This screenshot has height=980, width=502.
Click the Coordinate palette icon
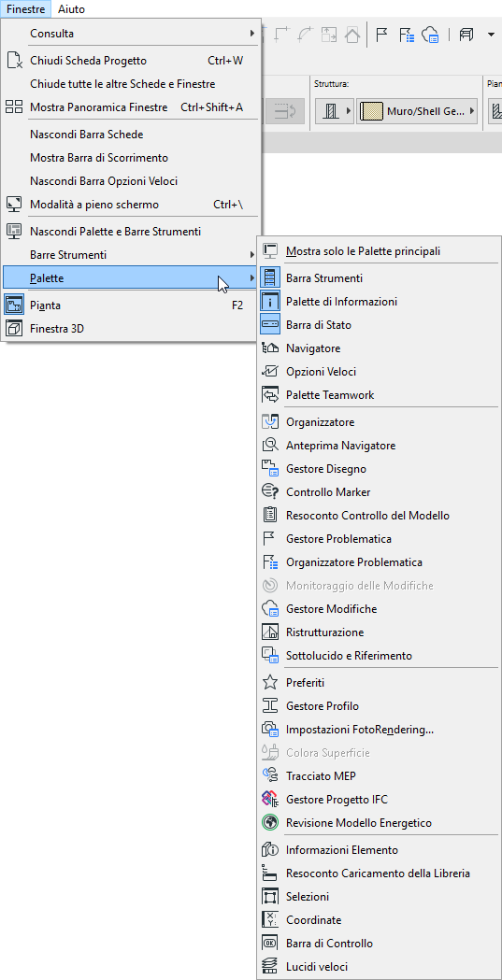click(269, 919)
